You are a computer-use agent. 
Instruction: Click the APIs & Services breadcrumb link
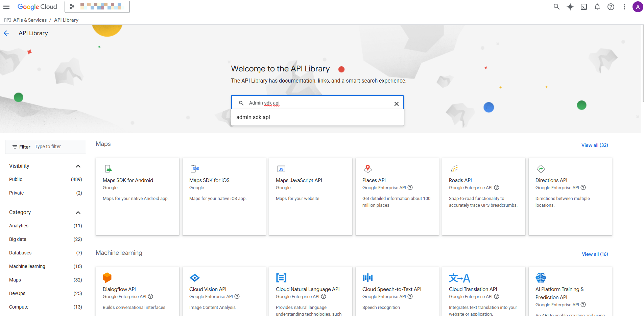coord(30,20)
